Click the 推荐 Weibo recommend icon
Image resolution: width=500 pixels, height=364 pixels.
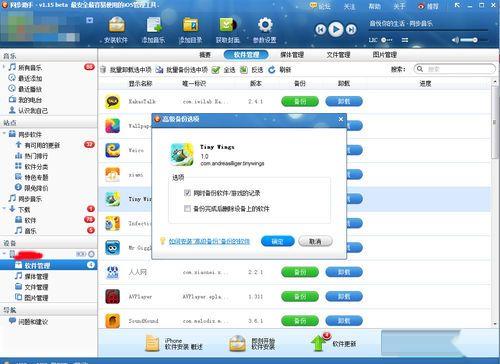pos(429,6)
